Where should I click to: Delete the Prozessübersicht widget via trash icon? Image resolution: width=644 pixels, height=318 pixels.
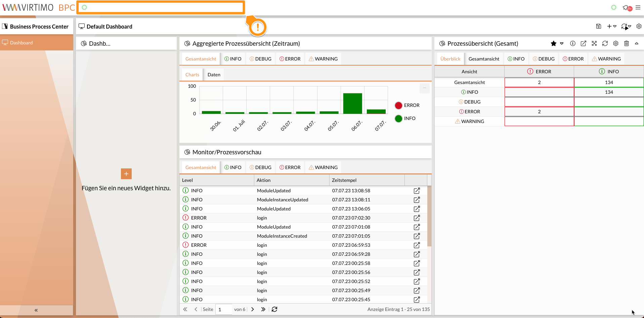[627, 43]
